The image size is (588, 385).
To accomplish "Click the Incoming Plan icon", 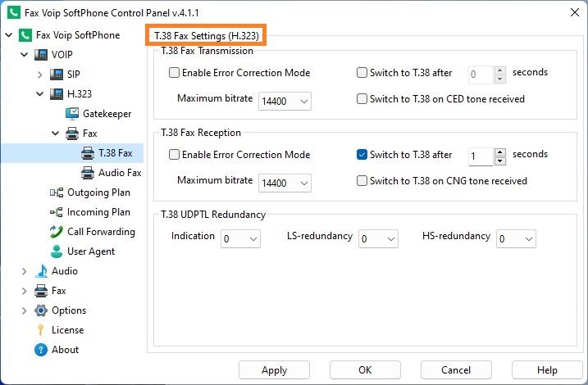I will click(x=57, y=212).
